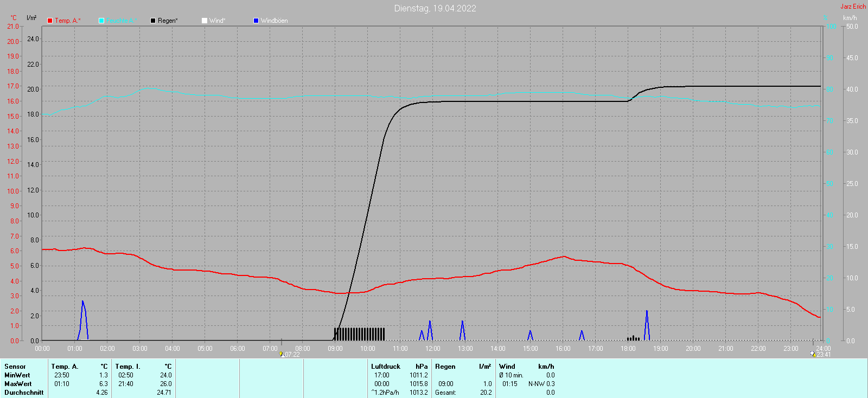
Task: Click the '18:00' time axis label
Action: click(x=628, y=349)
